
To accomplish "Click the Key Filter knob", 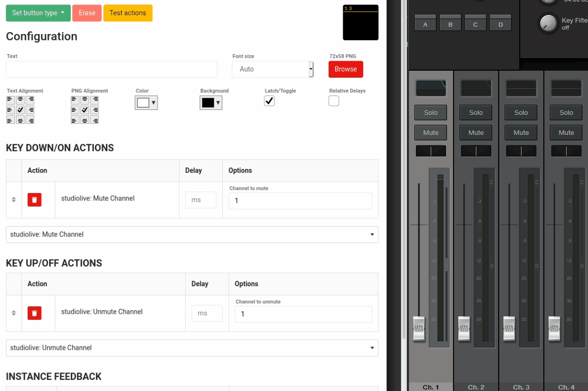I will [548, 23].
